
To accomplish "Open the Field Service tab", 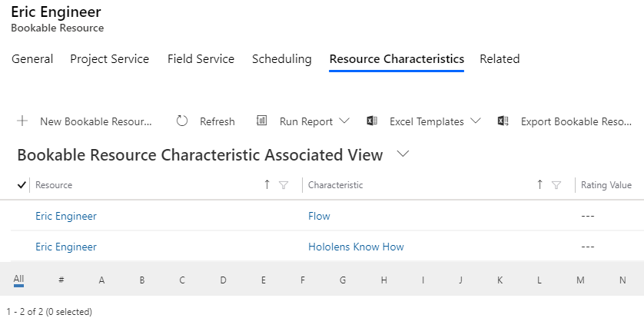I will pyautogui.click(x=201, y=59).
